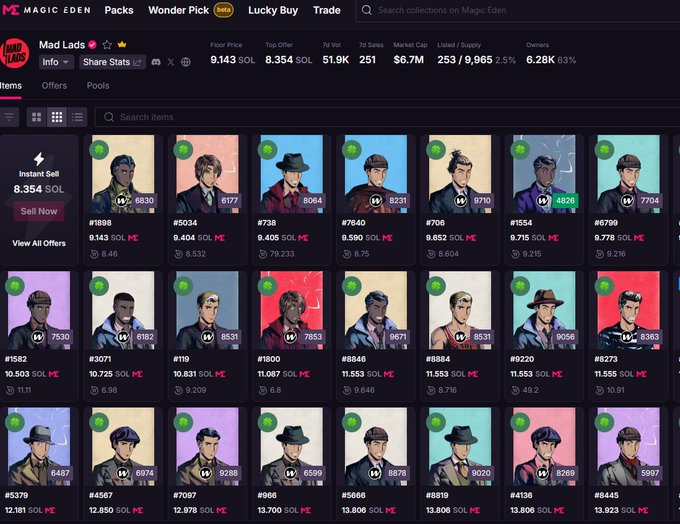Expand the Info dropdown
The image size is (680, 524).
pyautogui.click(x=56, y=62)
